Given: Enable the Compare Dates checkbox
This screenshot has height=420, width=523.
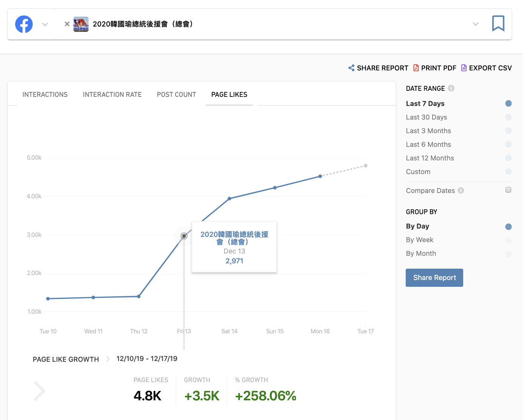Looking at the screenshot, I should (x=508, y=190).
